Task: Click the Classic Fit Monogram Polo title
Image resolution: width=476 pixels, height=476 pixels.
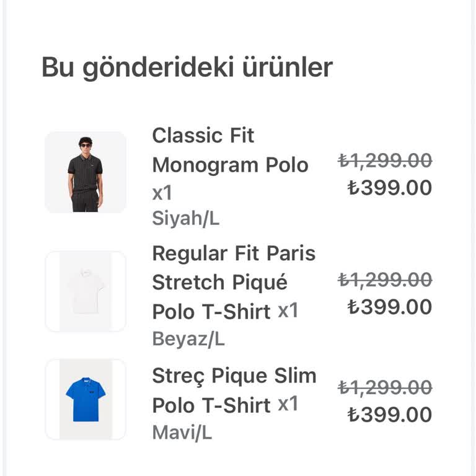Action: click(x=230, y=150)
